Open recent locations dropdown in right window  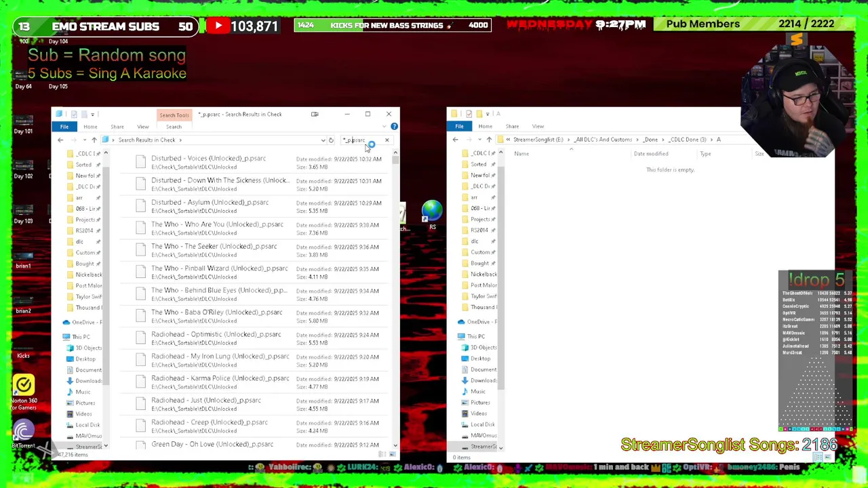(x=479, y=140)
